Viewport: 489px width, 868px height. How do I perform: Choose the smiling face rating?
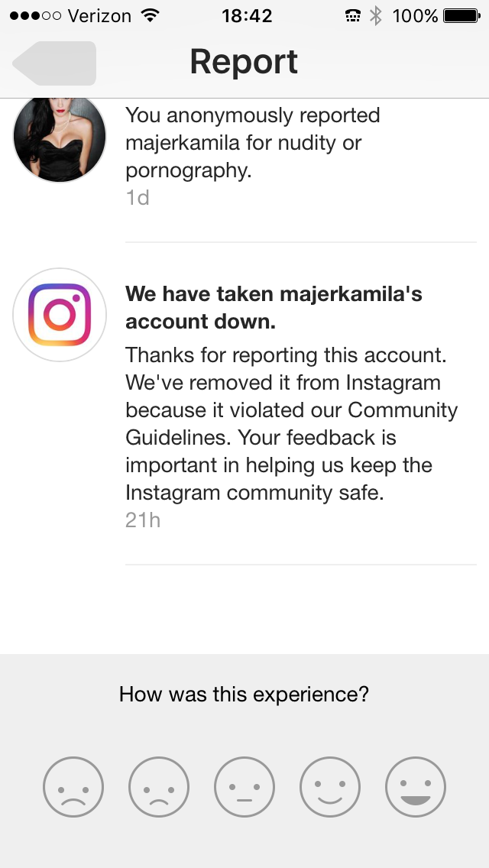[x=330, y=787]
